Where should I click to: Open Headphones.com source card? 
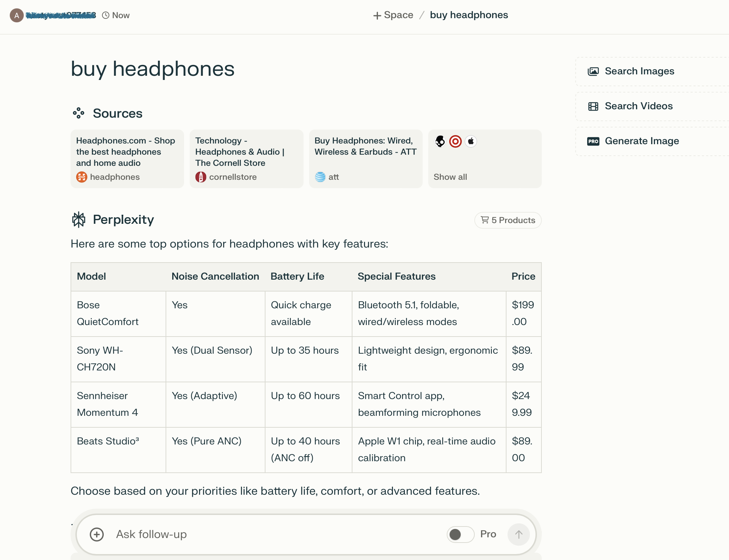[x=127, y=159]
